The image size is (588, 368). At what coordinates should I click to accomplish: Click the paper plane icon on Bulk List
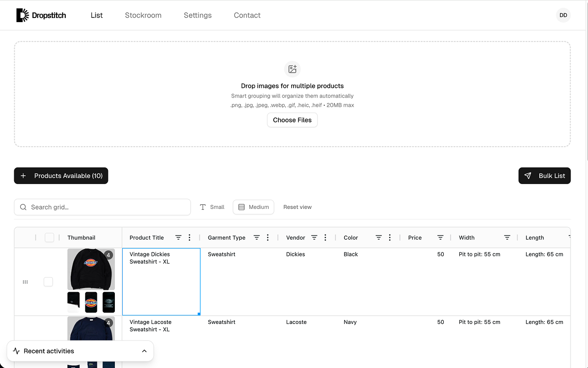[x=528, y=176]
